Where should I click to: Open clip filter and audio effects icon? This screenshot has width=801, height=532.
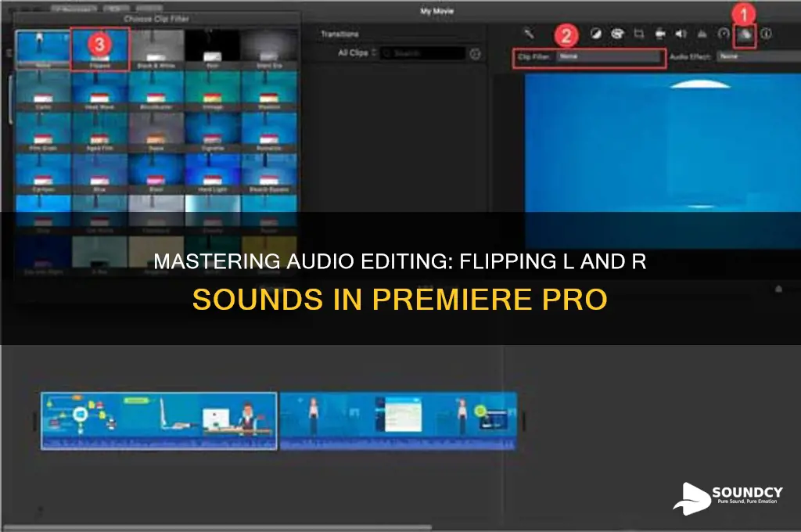745,34
